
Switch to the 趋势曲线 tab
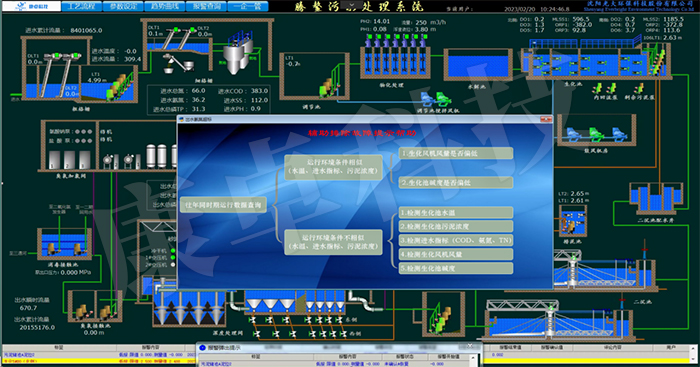164,7
